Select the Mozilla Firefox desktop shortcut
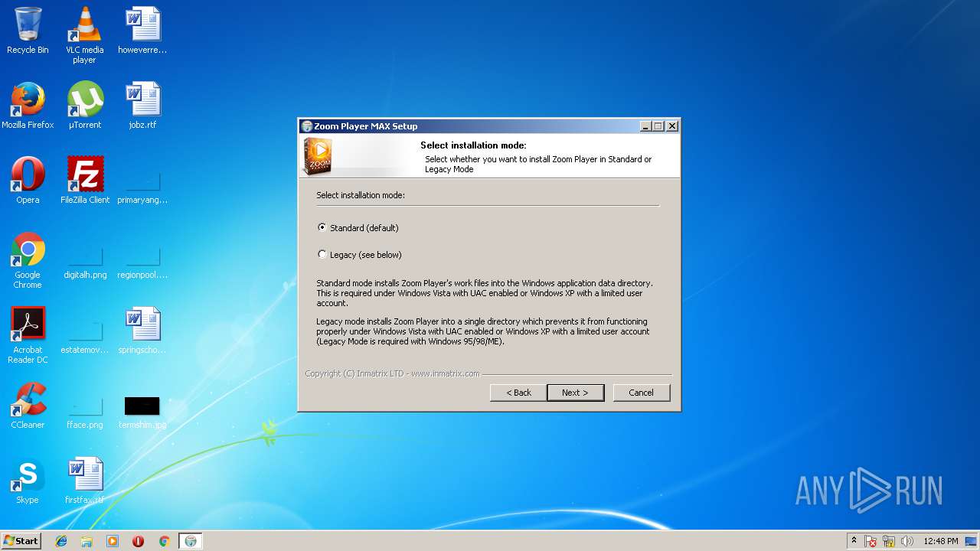Image resolution: width=980 pixels, height=551 pixels. point(28,106)
